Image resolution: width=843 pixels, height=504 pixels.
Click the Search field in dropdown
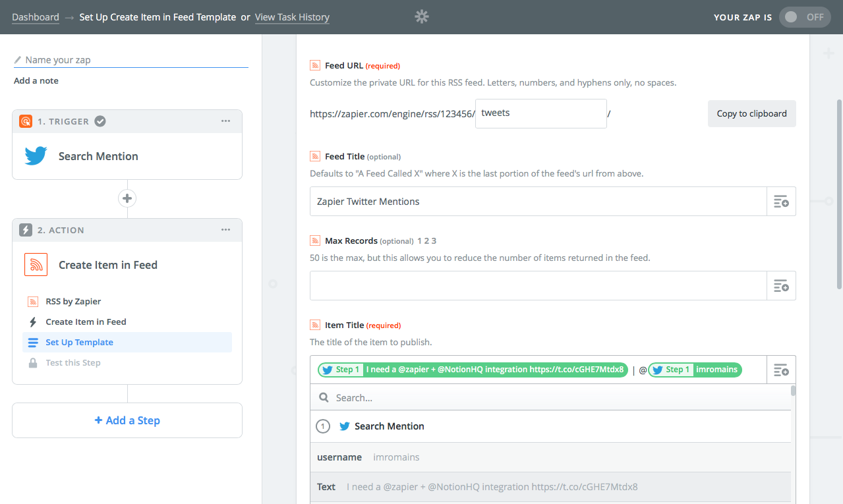pyautogui.click(x=550, y=398)
